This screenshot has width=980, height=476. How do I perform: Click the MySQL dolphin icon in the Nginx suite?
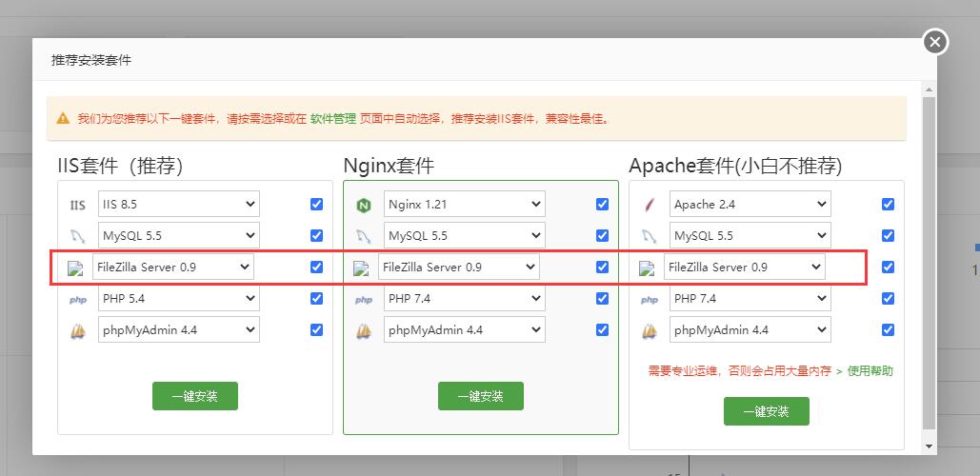pos(363,236)
